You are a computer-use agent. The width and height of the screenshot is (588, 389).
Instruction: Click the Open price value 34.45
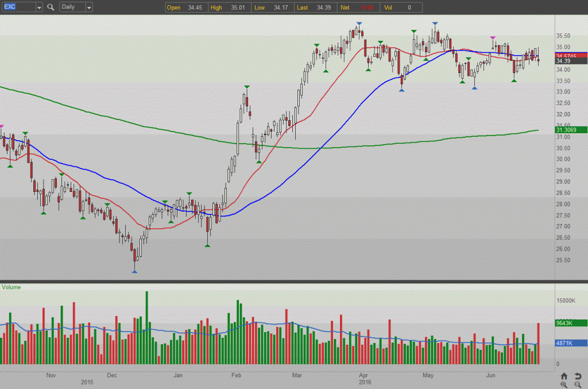click(195, 7)
